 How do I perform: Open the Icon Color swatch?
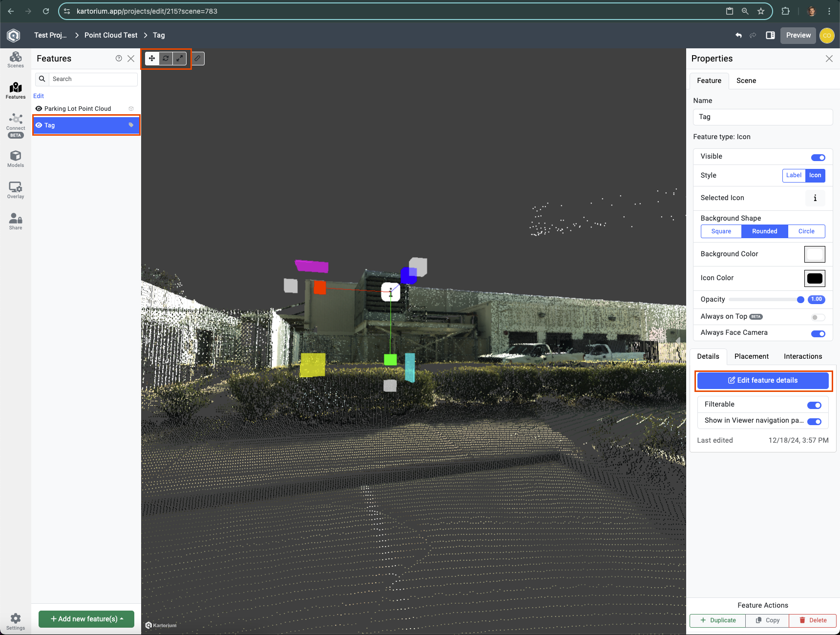[815, 278]
